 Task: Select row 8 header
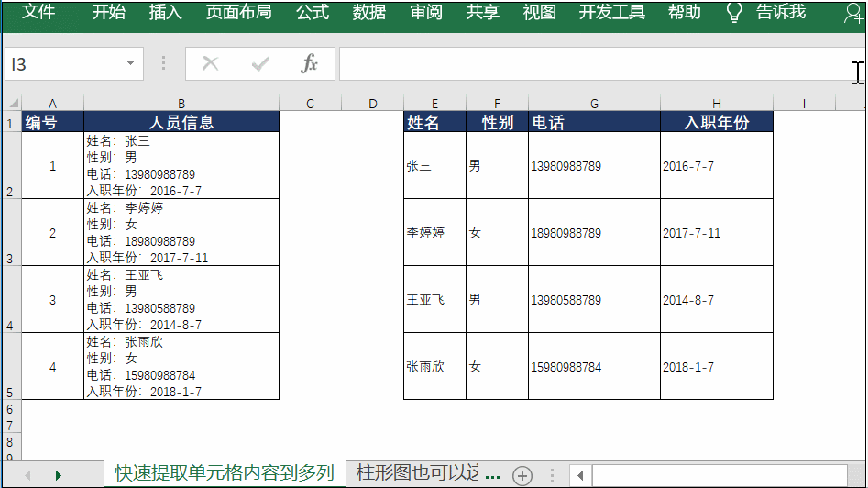(10, 442)
